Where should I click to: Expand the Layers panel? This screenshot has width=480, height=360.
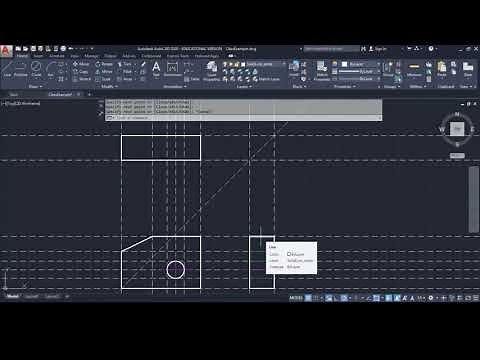pyautogui.click(x=244, y=87)
